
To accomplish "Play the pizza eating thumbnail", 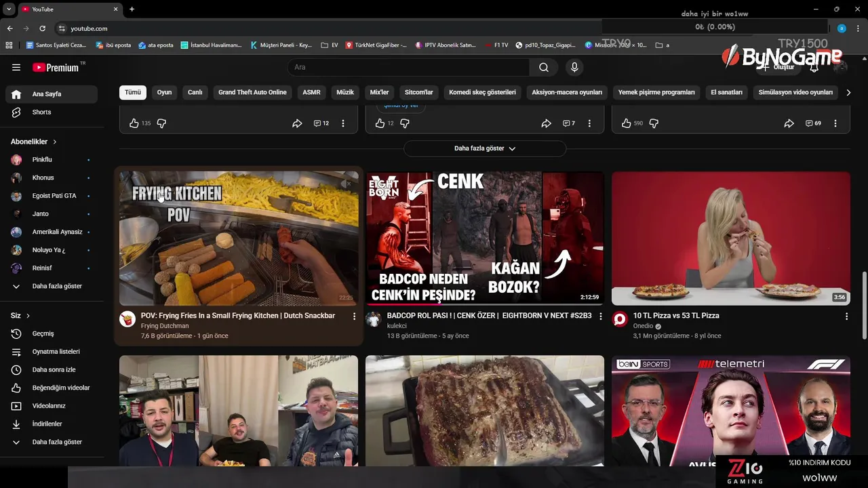I will (731, 239).
